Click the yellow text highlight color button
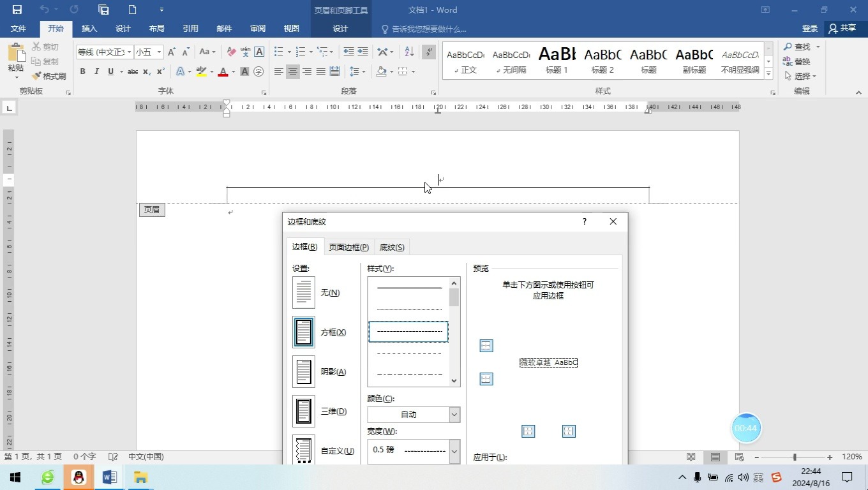 (201, 71)
